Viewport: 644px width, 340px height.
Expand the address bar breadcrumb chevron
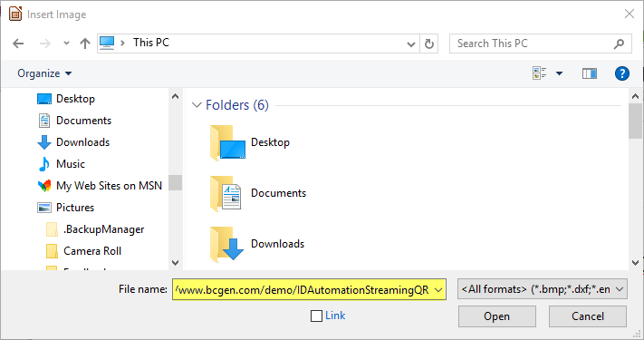[122, 44]
